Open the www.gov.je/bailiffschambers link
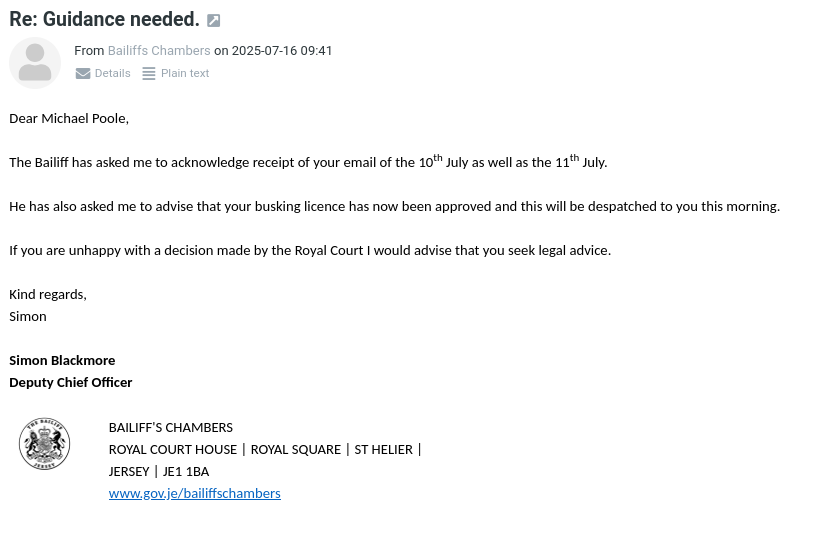The image size is (836, 539). [x=194, y=493]
